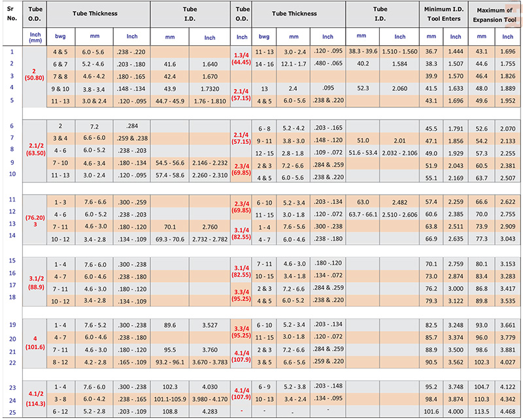Click the range '3.670 - 3.783'

pyautogui.click(x=210, y=362)
